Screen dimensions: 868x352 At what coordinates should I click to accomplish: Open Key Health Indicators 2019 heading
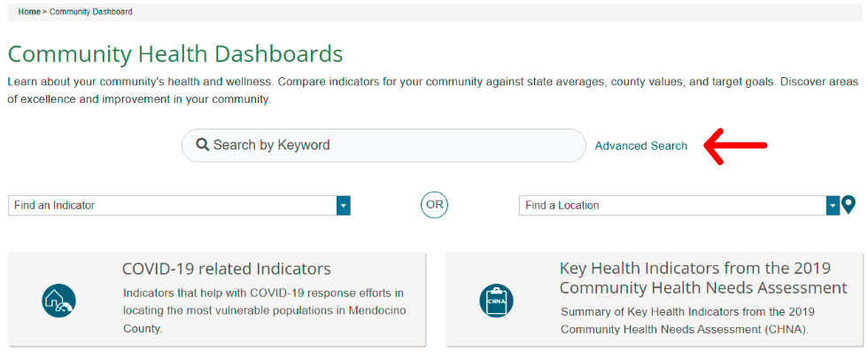[703, 278]
